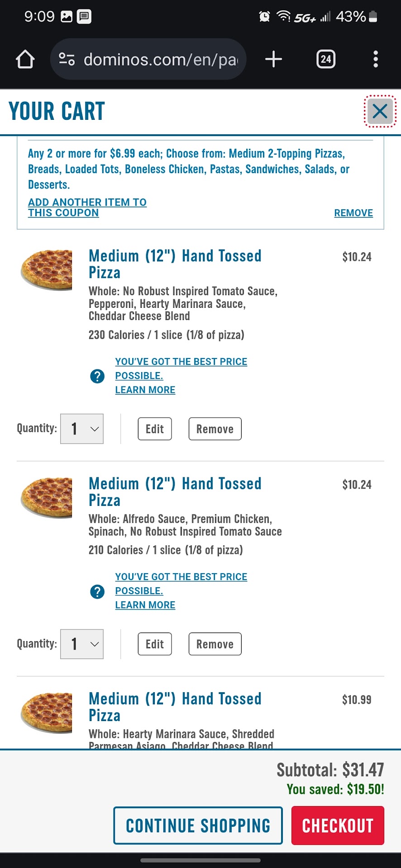
Task: Tap the third pizza's thumbnail image
Action: point(47,712)
